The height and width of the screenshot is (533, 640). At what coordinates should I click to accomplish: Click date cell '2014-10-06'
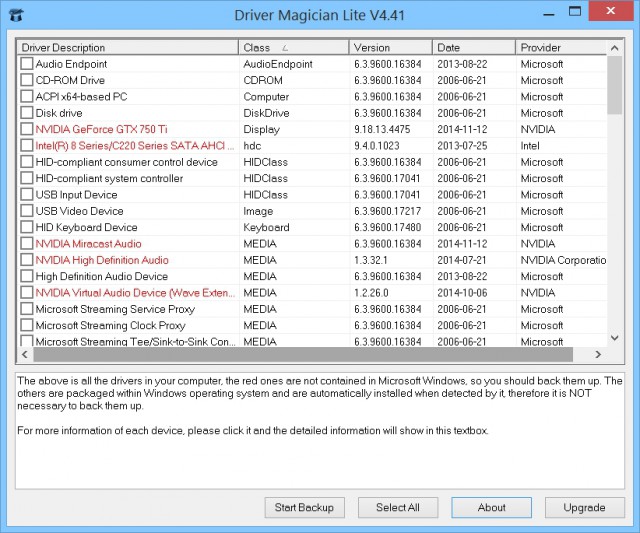pos(462,293)
